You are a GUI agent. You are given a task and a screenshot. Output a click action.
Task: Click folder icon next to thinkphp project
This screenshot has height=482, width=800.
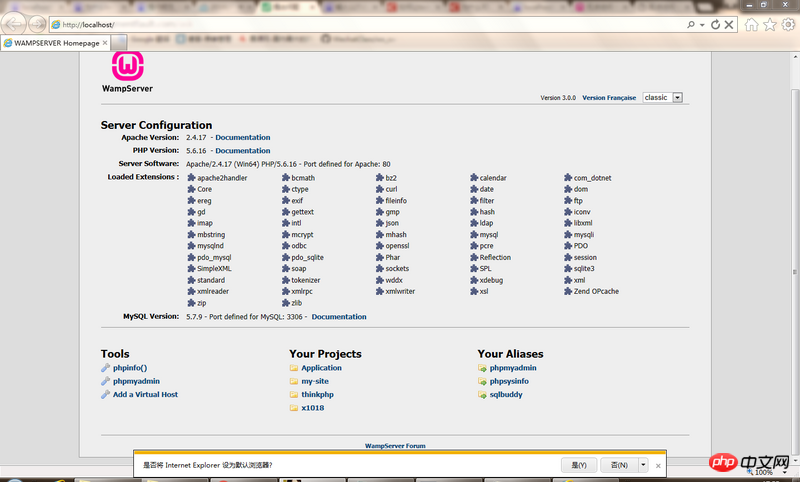tap(294, 394)
